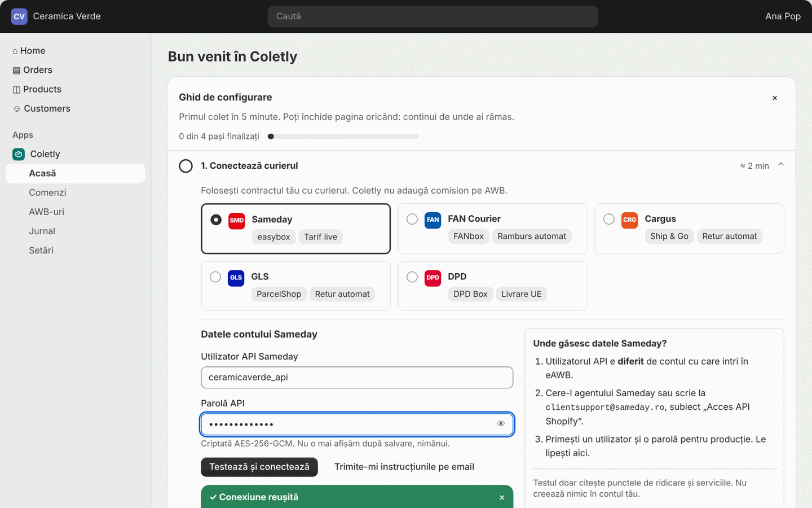The image size is (812, 508).
Task: Click the clientsupport@sameday.ro email text
Action: 605,407
